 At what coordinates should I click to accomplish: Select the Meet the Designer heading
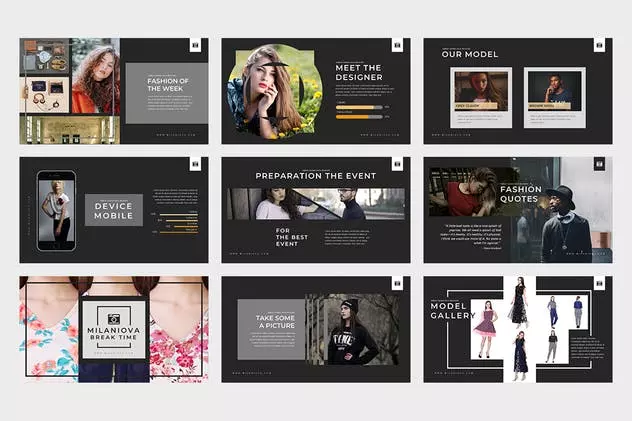click(x=359, y=73)
